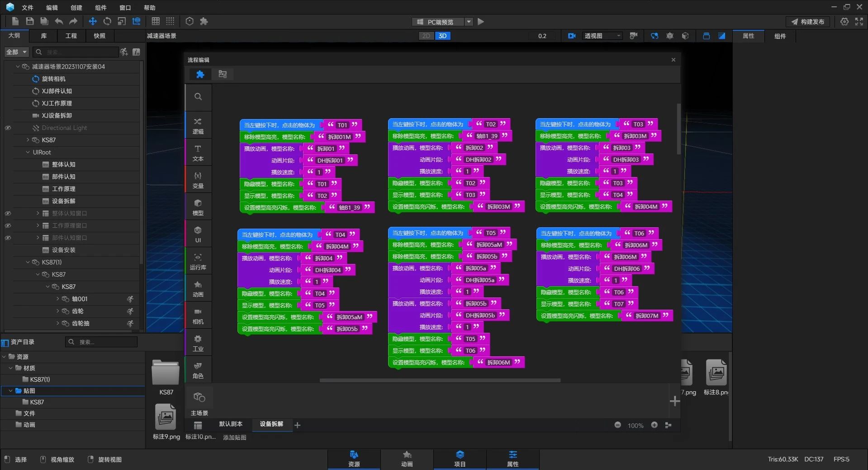Enable the 选择 mouse option
The height and width of the screenshot is (470, 868).
point(15,459)
